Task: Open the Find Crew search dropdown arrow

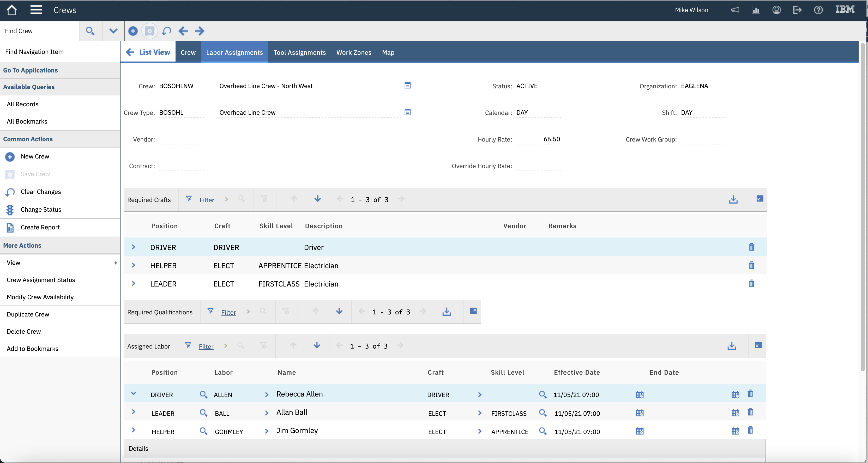Action: coord(113,31)
